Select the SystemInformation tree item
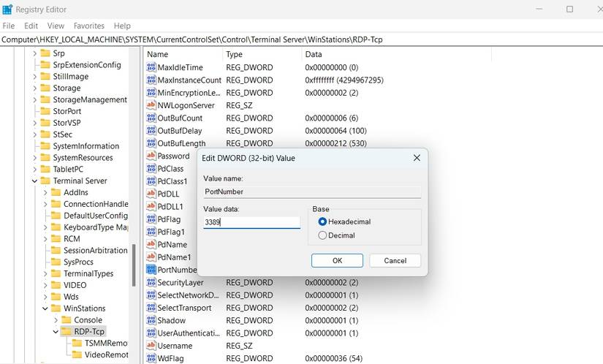 coord(86,146)
